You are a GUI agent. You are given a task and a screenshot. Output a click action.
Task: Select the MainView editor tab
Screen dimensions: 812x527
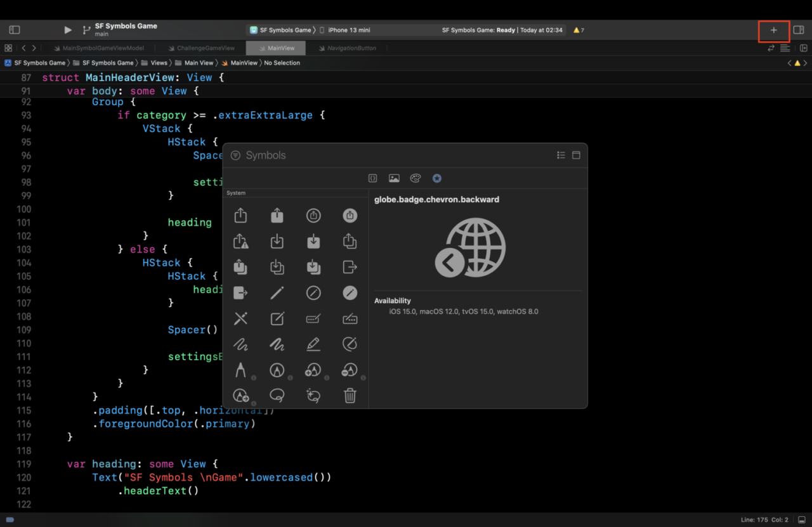click(x=276, y=48)
